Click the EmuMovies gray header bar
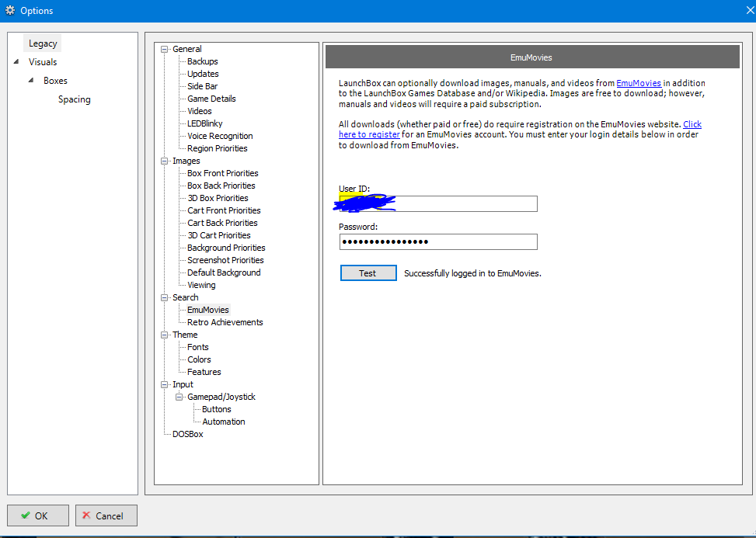756x538 pixels. [x=532, y=57]
